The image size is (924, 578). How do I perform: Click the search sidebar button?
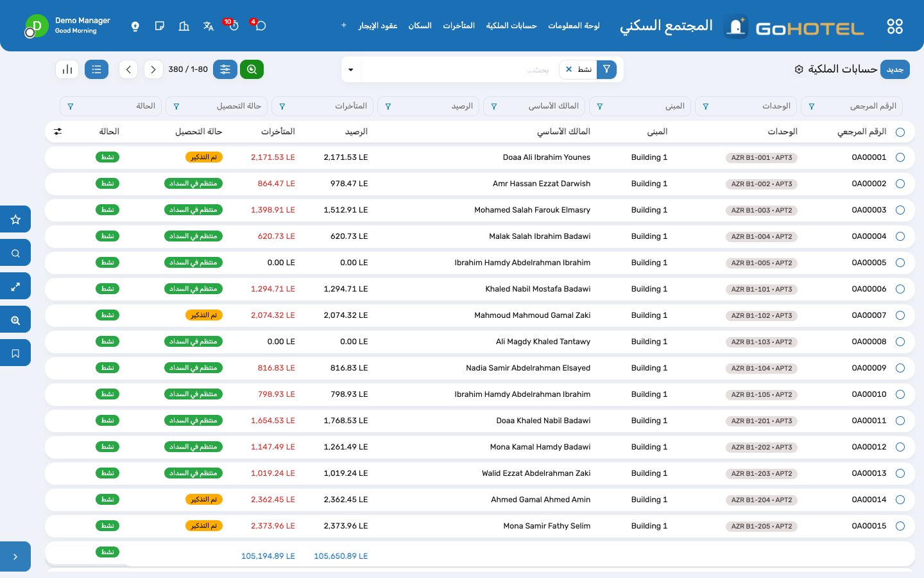[x=15, y=253]
